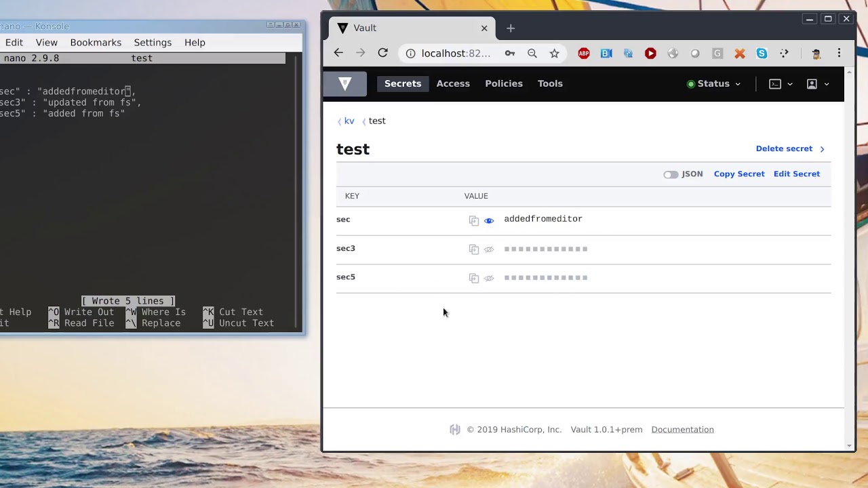The height and width of the screenshot is (488, 868).
Task: Open the CLI console chevron dropdown
Action: 789,83
